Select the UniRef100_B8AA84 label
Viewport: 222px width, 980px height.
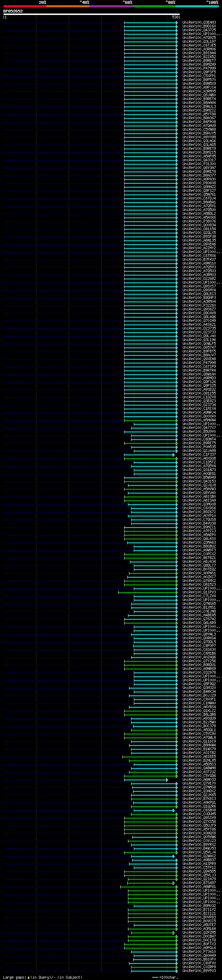(199, 103)
